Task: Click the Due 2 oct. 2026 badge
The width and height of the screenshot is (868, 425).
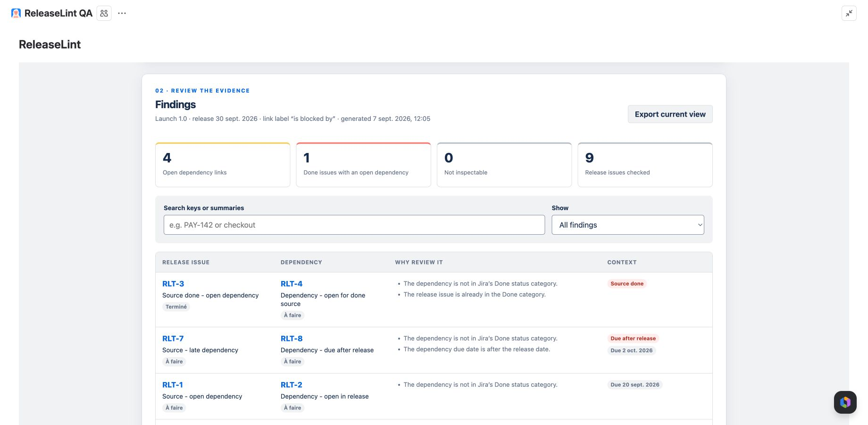Action: (632, 350)
